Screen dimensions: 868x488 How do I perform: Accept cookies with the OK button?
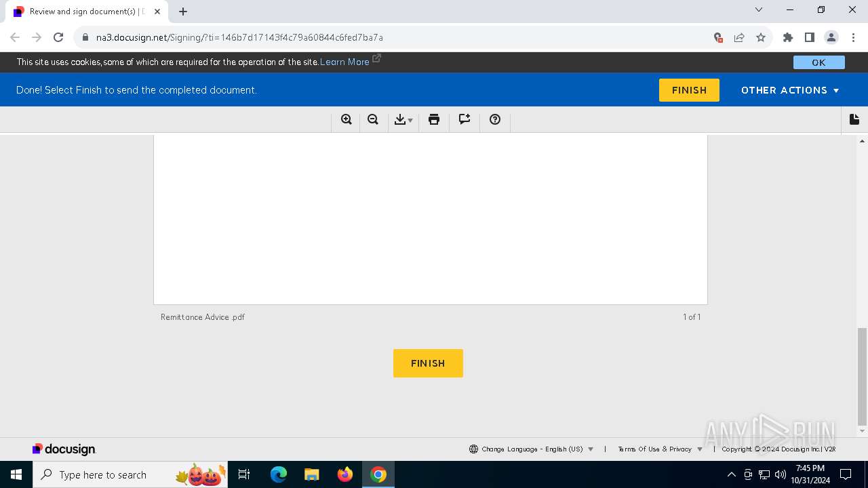[x=819, y=62]
